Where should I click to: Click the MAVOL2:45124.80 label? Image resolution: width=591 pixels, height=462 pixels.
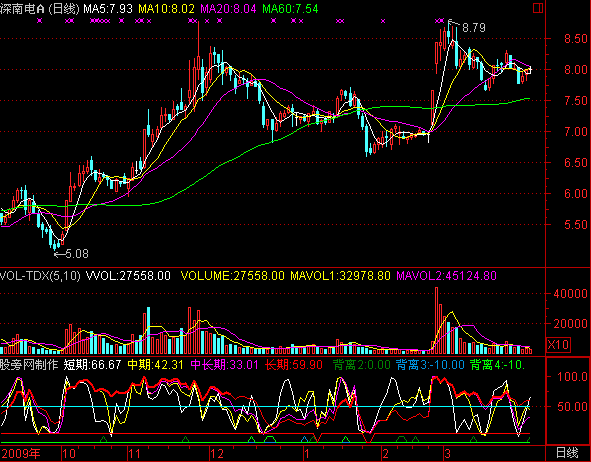(446, 276)
